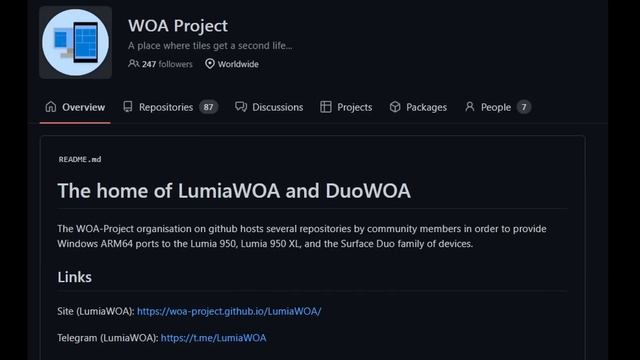Image resolution: width=640 pixels, height=360 pixels.
Task: Open the People tab
Action: click(498, 107)
